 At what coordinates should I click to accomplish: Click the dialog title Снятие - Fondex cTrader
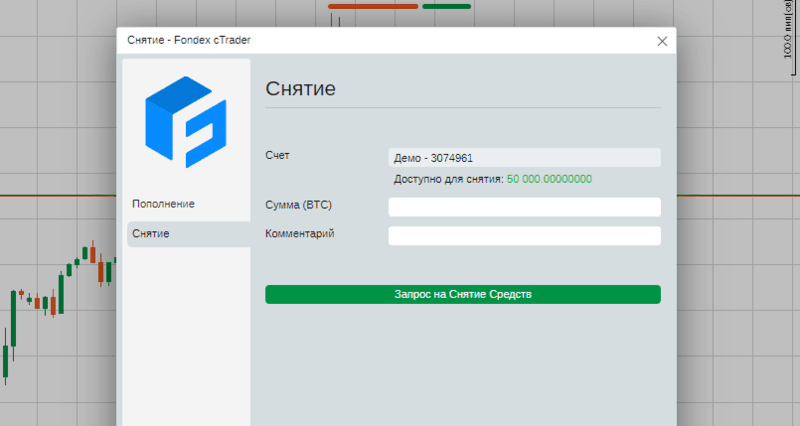189,40
